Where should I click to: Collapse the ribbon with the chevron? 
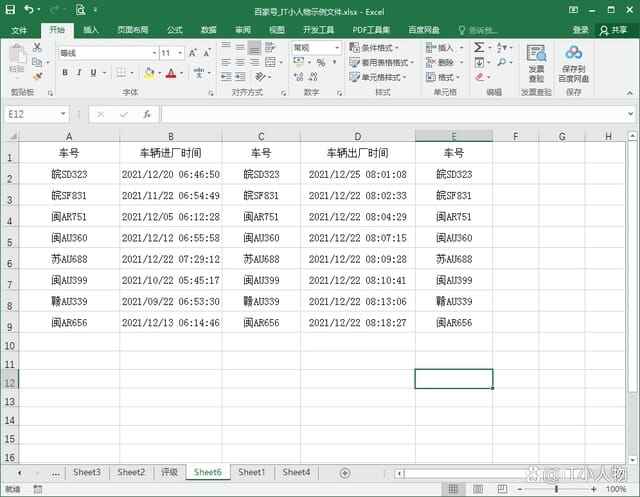(x=630, y=93)
